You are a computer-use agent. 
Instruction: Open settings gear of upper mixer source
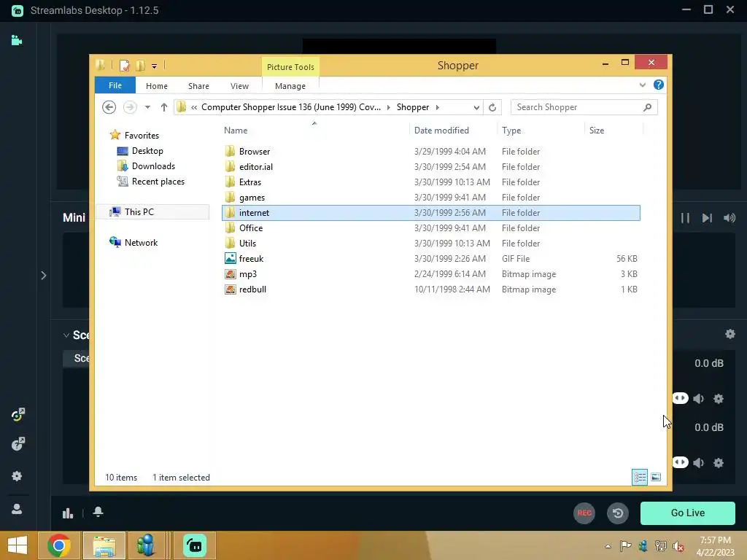coord(719,399)
